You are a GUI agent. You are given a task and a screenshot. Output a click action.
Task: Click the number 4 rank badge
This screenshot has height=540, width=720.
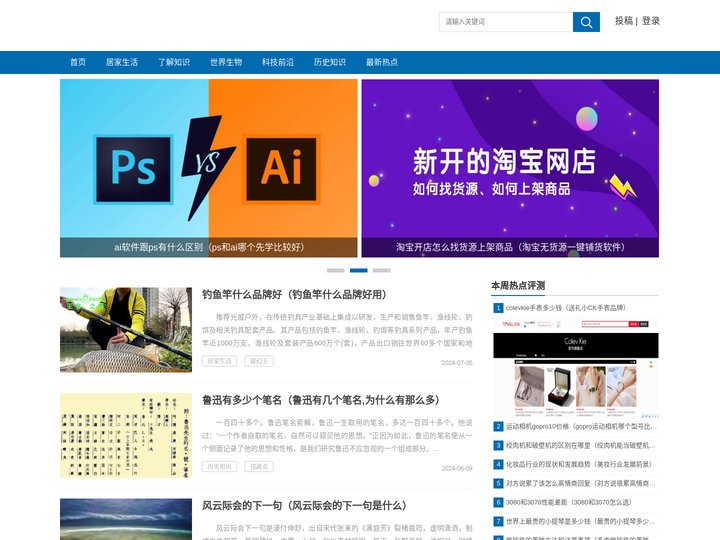pos(498,464)
